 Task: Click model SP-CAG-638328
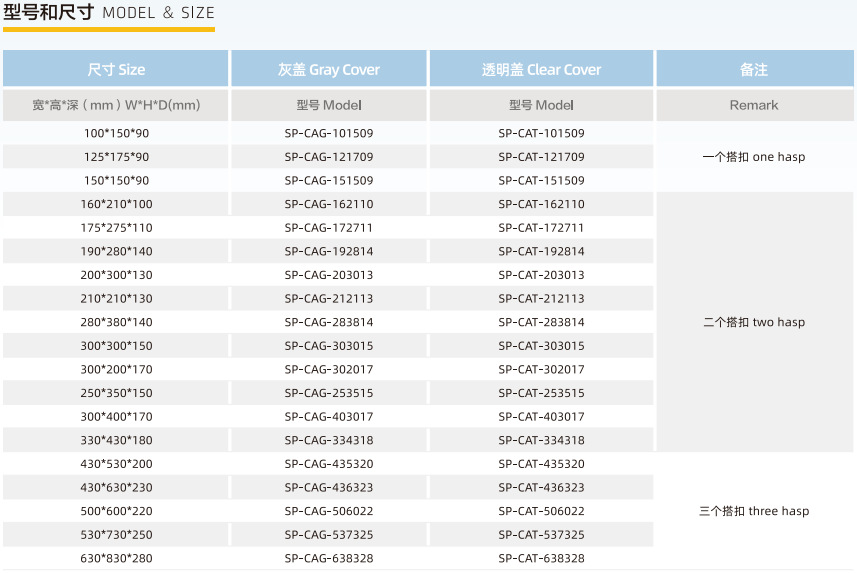coord(328,558)
